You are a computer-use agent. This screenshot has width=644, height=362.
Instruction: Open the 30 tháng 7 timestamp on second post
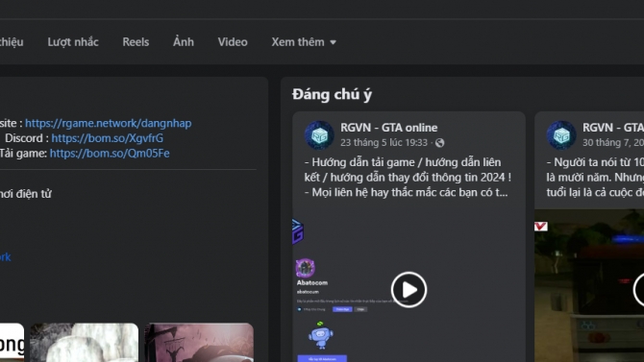coord(613,143)
